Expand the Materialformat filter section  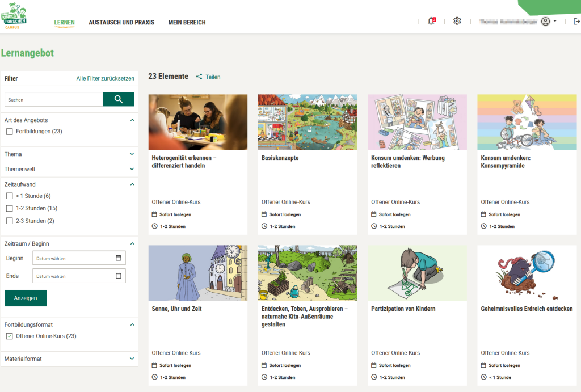tap(132, 359)
